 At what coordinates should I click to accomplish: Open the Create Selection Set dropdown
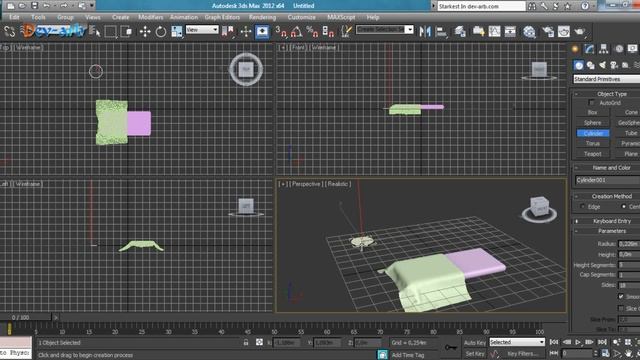tap(384, 30)
